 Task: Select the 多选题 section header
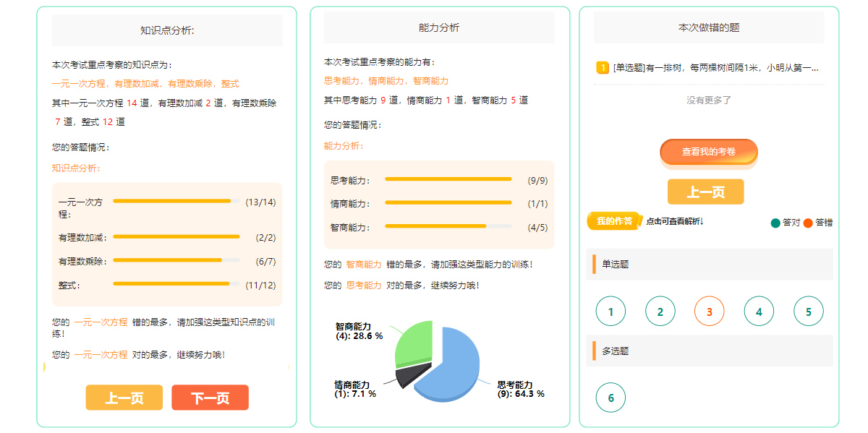tap(616, 351)
